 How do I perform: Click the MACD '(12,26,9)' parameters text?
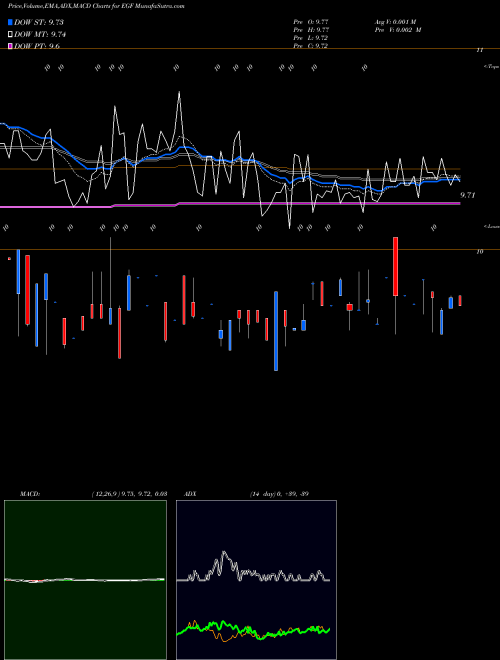[105, 494]
